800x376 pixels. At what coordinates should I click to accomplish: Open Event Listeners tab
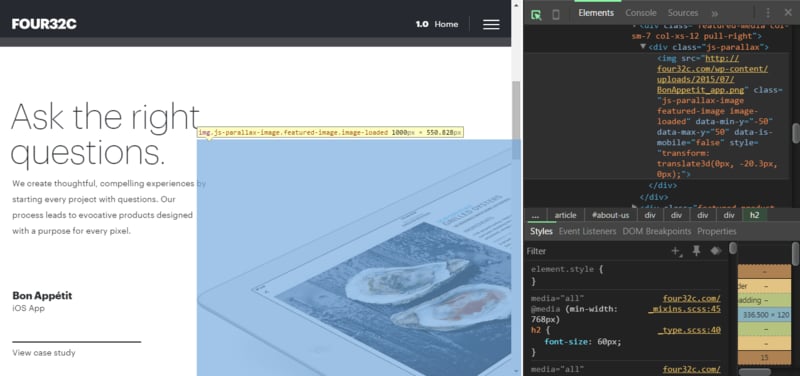coord(587,231)
